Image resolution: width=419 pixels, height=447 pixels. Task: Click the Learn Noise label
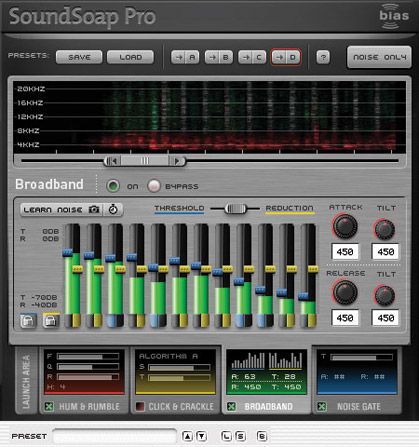point(53,210)
